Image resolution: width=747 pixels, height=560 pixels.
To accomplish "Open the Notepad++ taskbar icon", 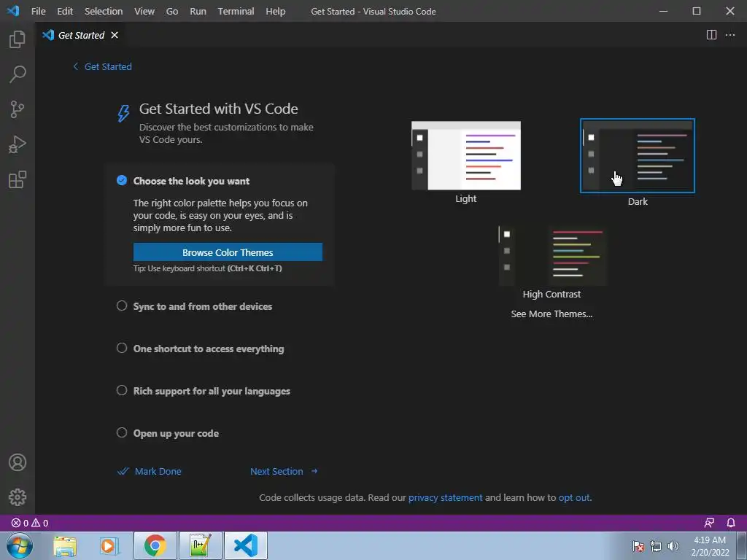I will [x=200, y=545].
